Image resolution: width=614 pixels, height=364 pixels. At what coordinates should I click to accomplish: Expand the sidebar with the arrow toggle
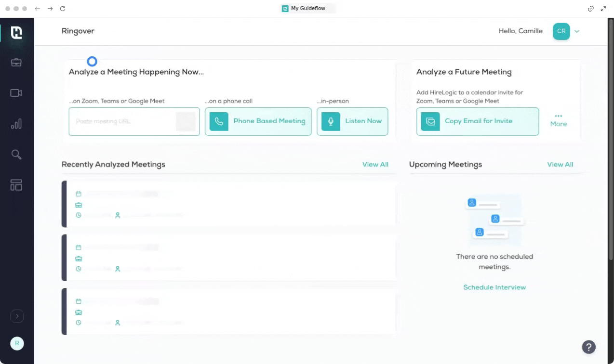[17, 316]
